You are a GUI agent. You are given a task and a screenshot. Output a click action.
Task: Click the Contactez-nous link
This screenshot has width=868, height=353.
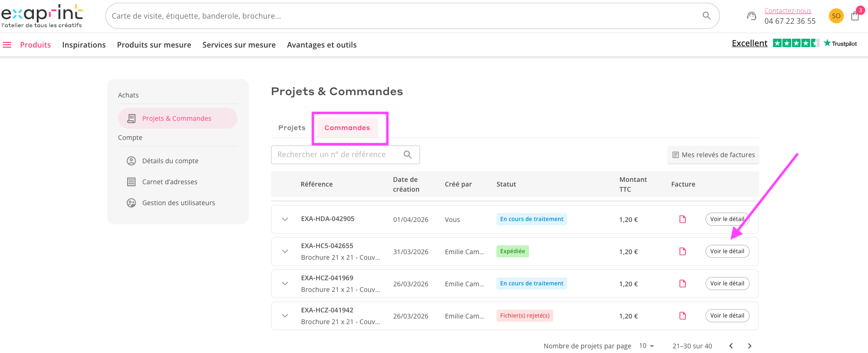click(788, 11)
